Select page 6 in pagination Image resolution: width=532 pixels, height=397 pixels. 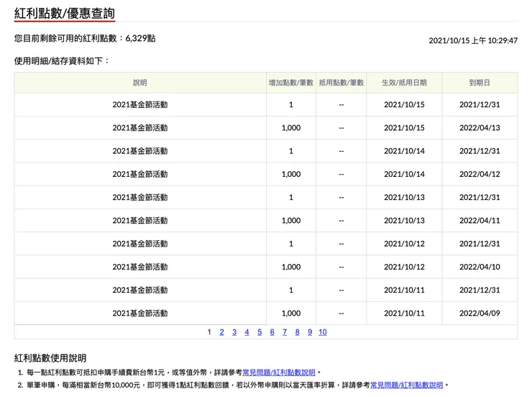tap(272, 332)
